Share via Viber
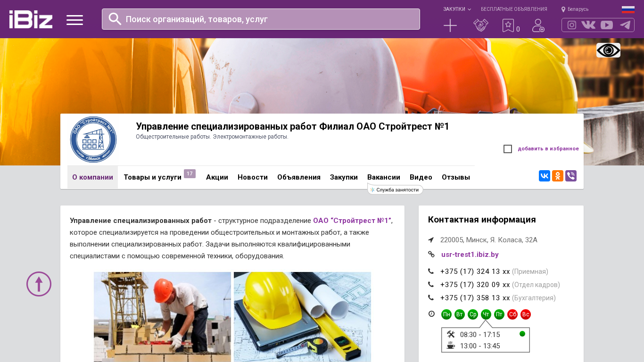This screenshot has width=644, height=362. [x=571, y=176]
